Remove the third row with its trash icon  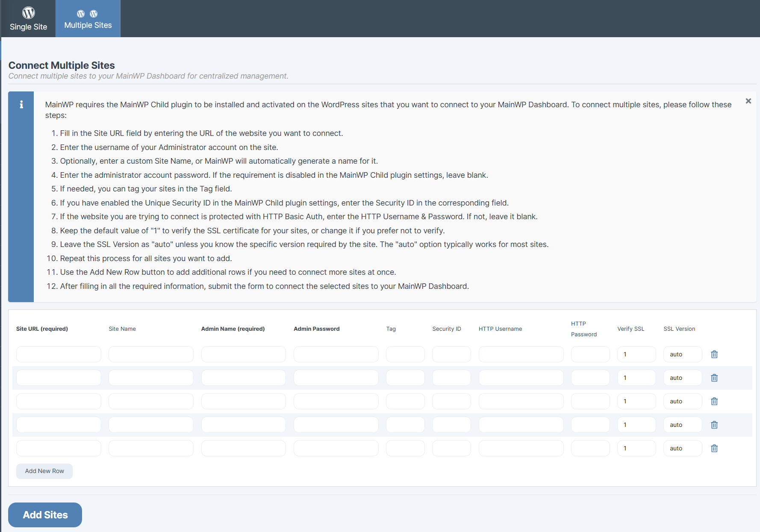[x=714, y=401]
